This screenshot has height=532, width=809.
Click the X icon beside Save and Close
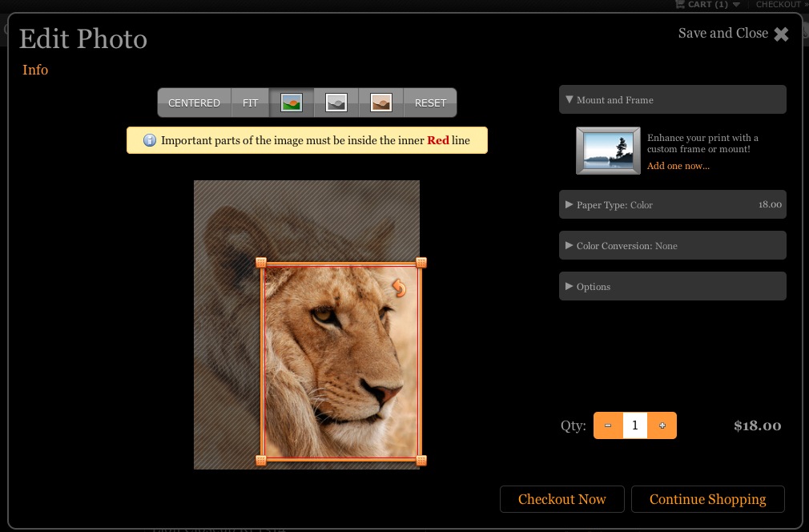tap(781, 34)
